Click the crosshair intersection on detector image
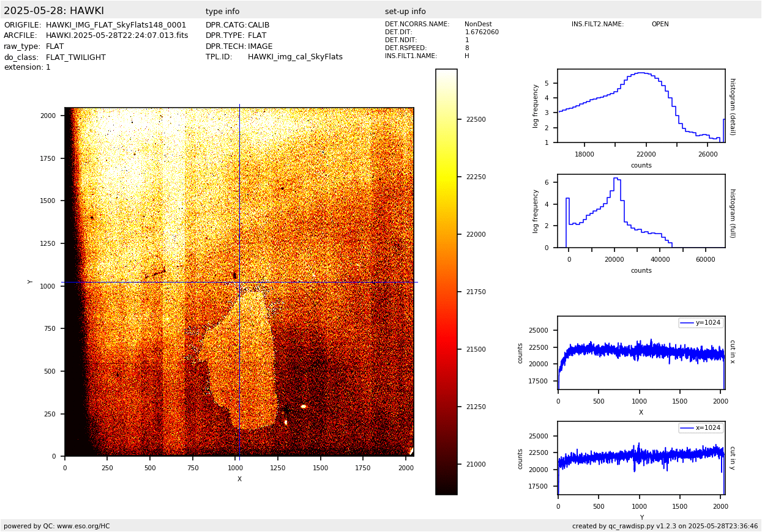 tap(239, 282)
